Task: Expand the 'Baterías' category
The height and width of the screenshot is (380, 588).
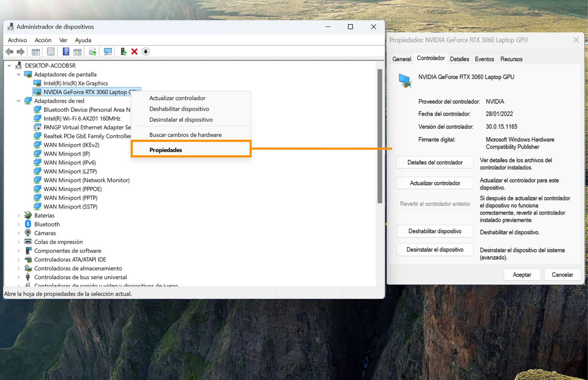Action: pyautogui.click(x=18, y=215)
